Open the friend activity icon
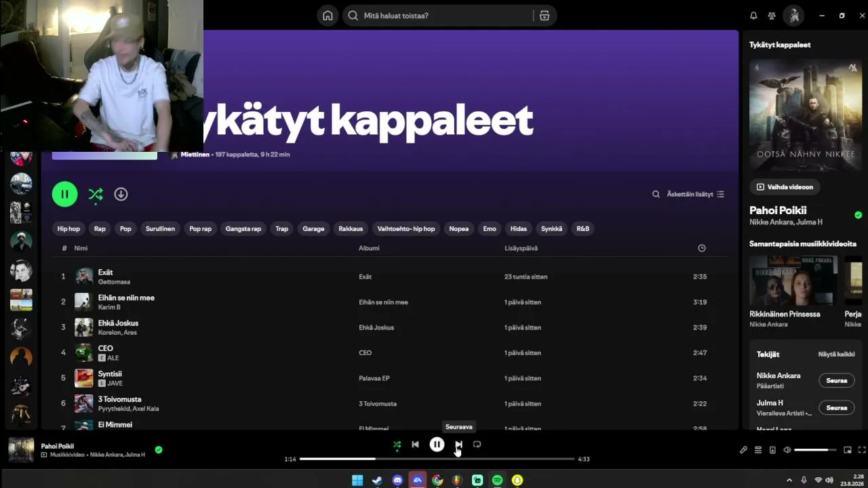The height and width of the screenshot is (488, 868). (x=772, y=16)
